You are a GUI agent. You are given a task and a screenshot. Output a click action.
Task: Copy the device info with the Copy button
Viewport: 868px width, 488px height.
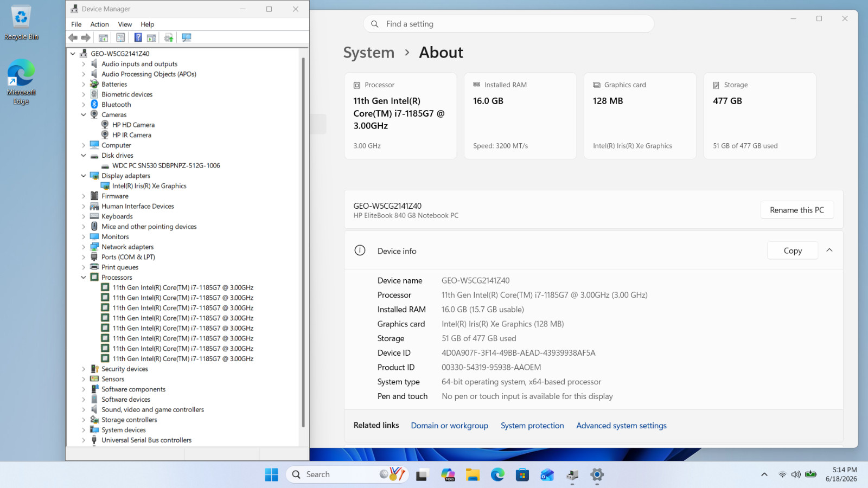793,251
